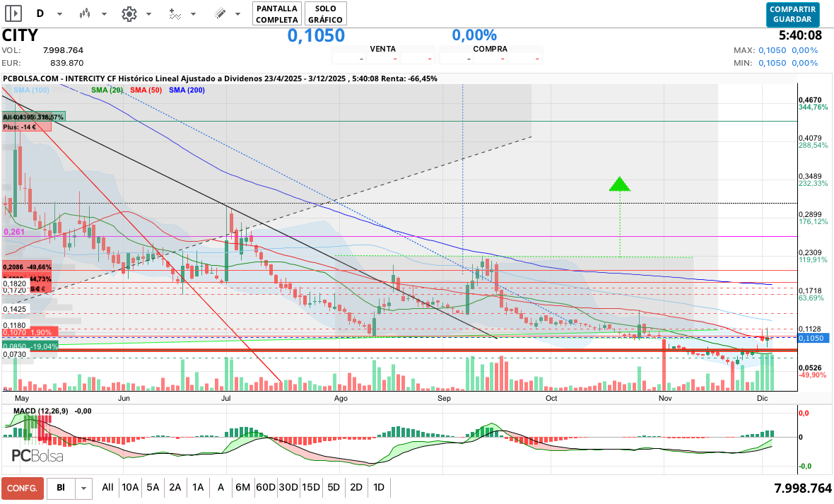The width and height of the screenshot is (834, 504).
Task: Click the PANTALLA COMPLETA button
Action: (277, 13)
